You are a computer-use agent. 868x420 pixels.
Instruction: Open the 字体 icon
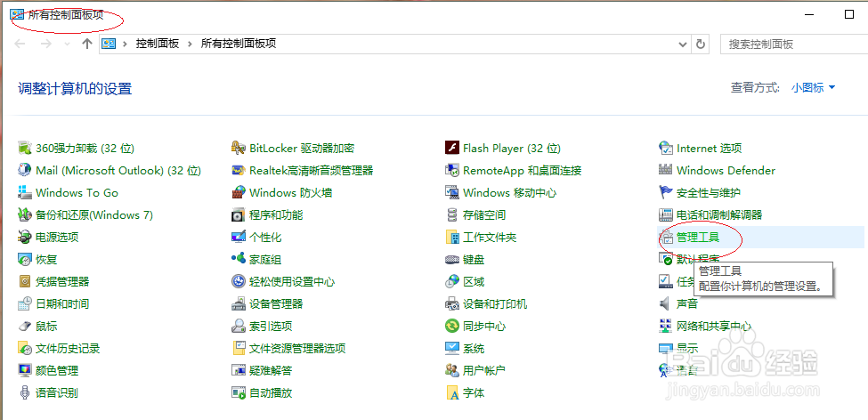point(452,393)
